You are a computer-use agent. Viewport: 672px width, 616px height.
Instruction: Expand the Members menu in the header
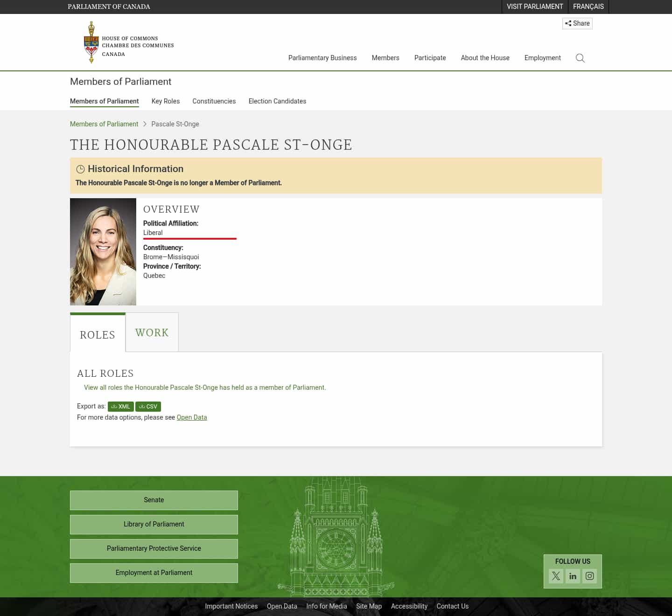click(385, 58)
